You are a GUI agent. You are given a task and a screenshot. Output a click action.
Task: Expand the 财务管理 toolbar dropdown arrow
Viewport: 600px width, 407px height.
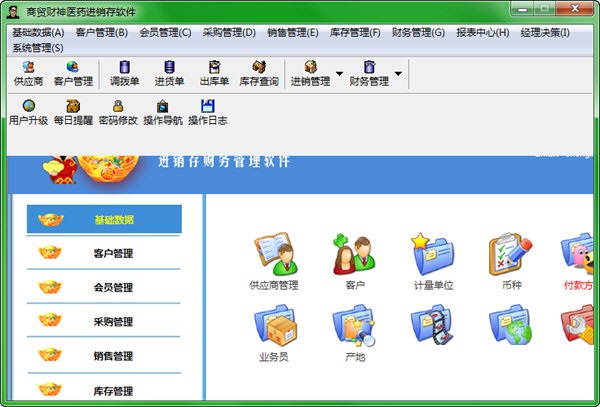click(398, 73)
